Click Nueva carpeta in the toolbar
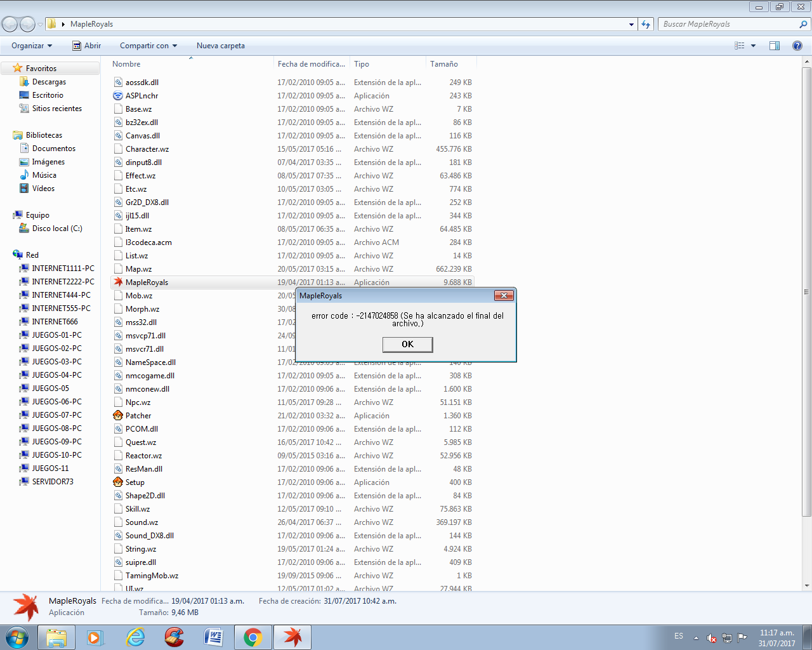This screenshot has width=812, height=650. 220,46
